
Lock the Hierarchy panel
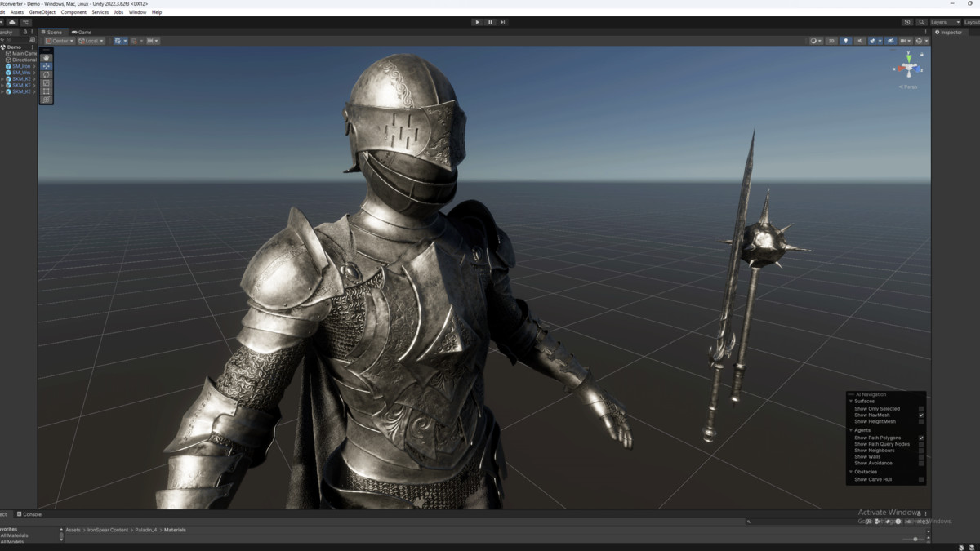point(25,32)
